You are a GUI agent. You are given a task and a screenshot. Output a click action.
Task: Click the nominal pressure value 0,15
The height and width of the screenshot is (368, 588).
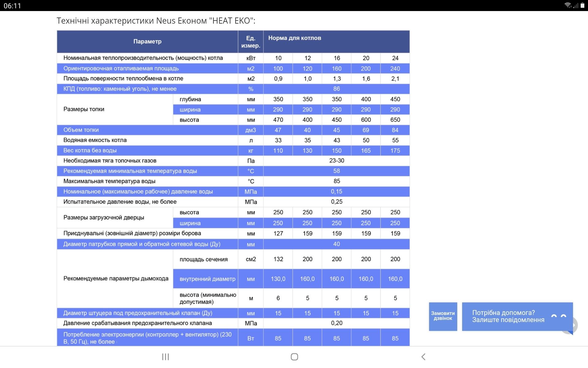tap(337, 192)
